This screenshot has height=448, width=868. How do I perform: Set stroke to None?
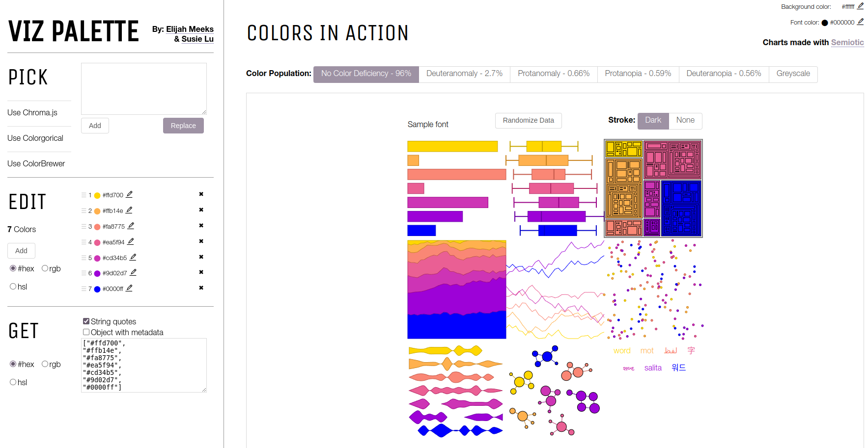(685, 121)
